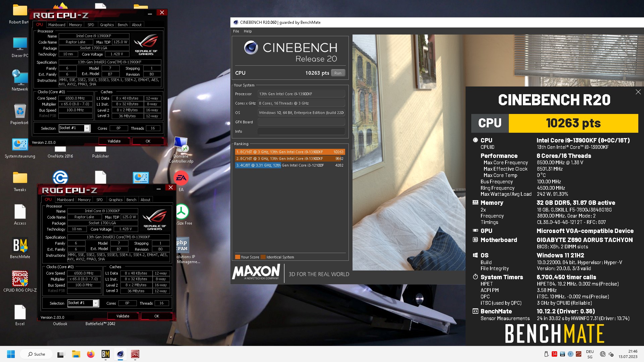
Task: Click the Info field in Cinebench
Action: coord(301,131)
